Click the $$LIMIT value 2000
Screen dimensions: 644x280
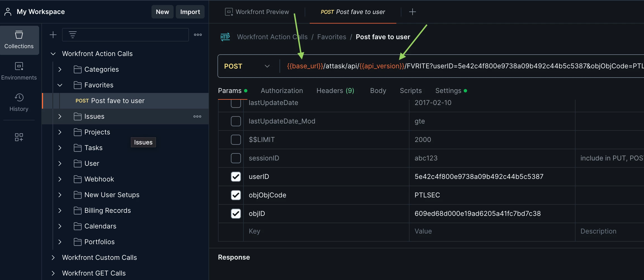tap(423, 140)
